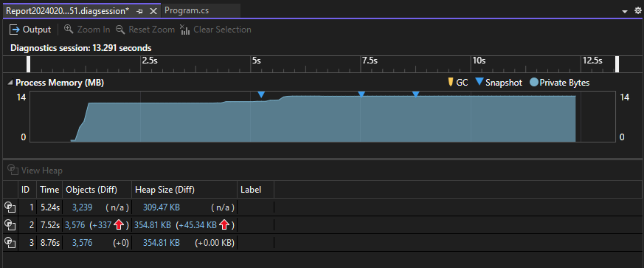Close the diagsession report tab
Image resolution: width=644 pixels, height=268 pixels.
pyautogui.click(x=153, y=12)
